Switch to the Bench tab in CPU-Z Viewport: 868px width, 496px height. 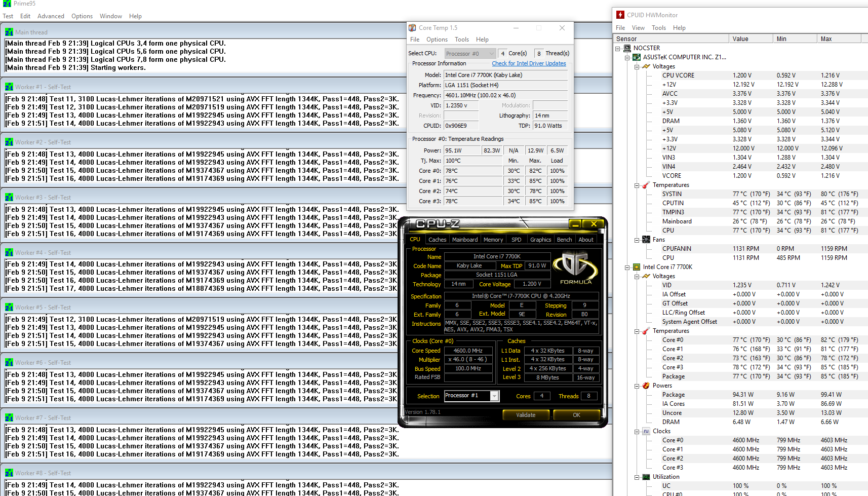pos(564,240)
